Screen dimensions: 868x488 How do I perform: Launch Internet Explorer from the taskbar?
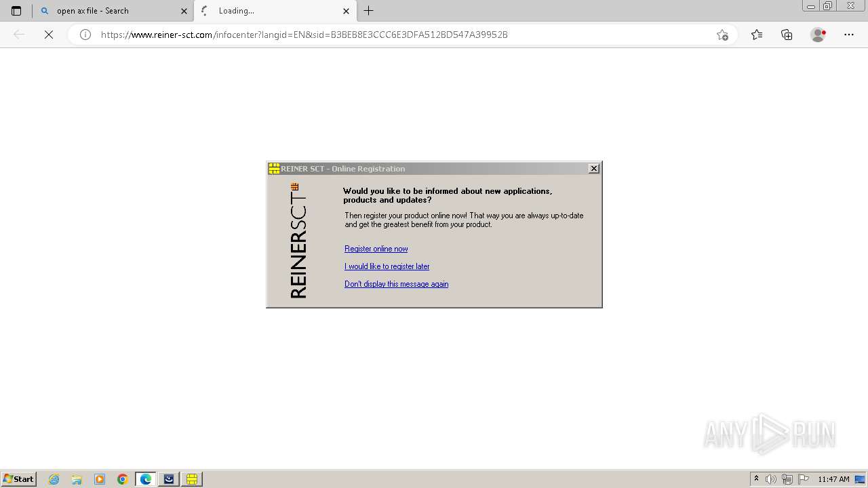coord(54,479)
